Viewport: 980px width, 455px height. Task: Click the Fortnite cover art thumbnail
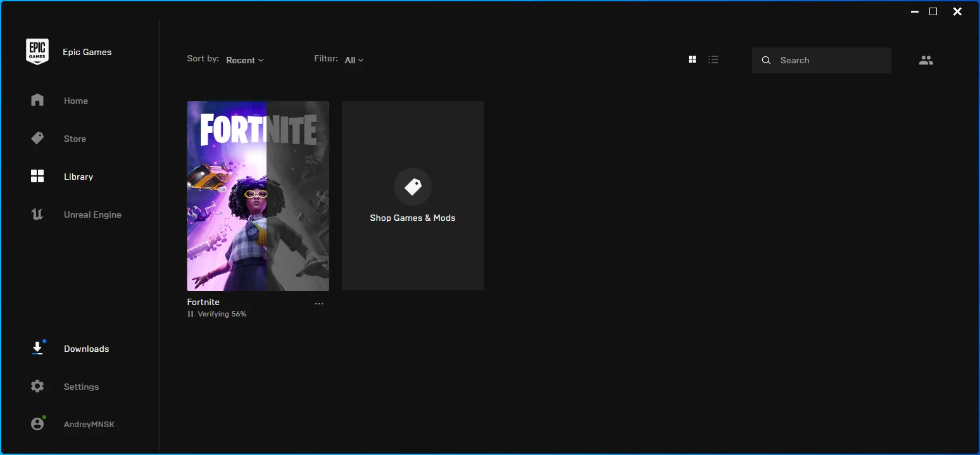coord(258,196)
